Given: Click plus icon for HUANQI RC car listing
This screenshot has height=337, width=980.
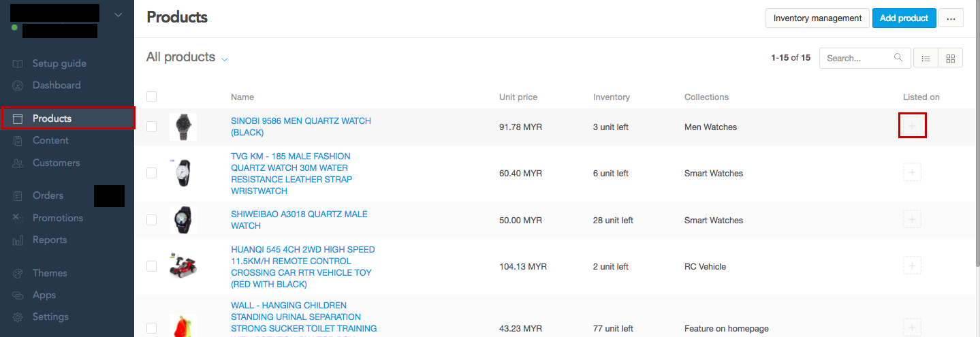Looking at the screenshot, I should [912, 266].
